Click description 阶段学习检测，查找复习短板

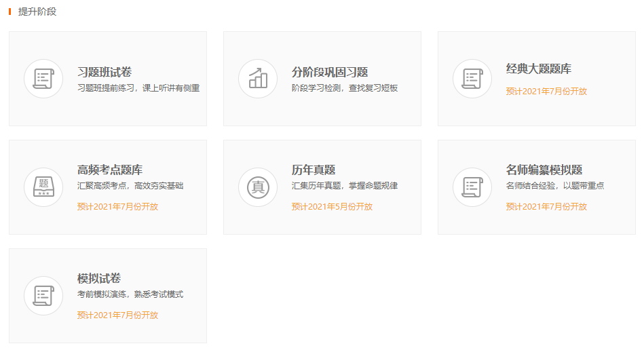(x=345, y=88)
